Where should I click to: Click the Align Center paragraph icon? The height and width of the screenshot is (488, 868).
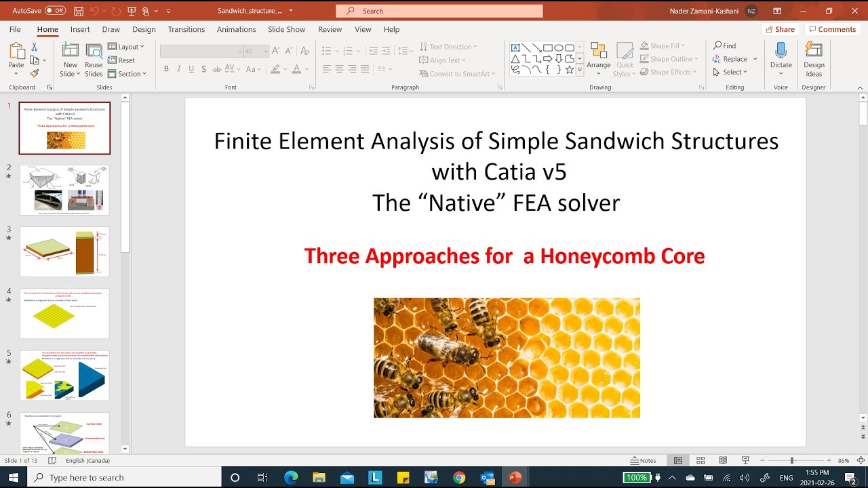(339, 69)
